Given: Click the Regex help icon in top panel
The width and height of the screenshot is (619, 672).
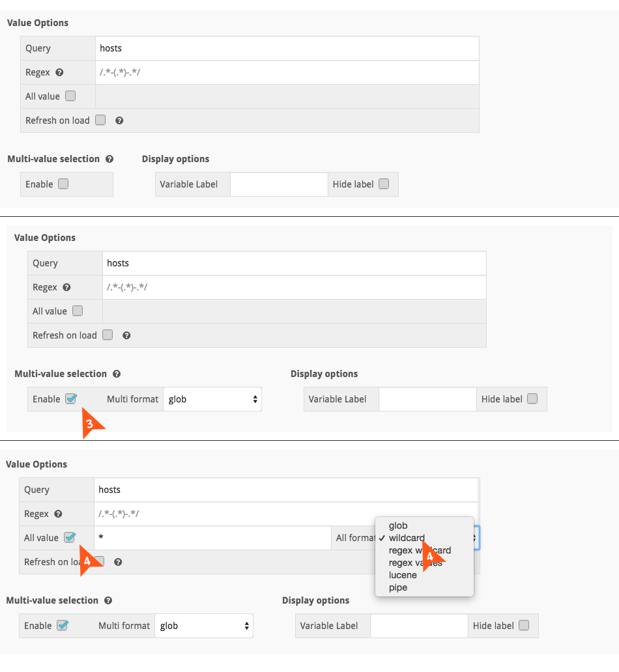Looking at the screenshot, I should tap(59, 72).
